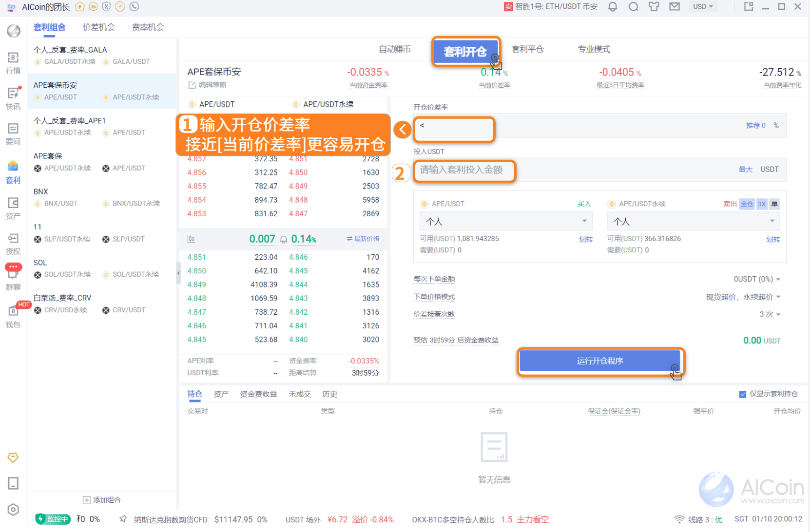Click the mobile device icon in sidebar

[13, 483]
